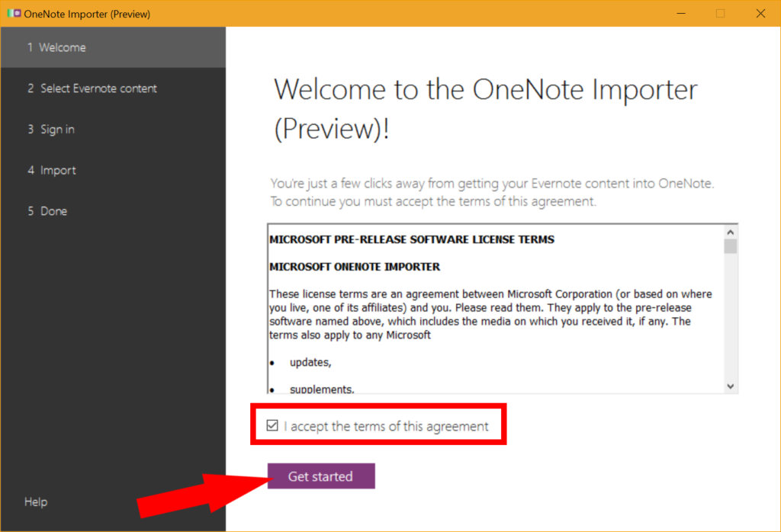Click 'MICROSOFT PRE-RELEASE SOFTWARE LICENSE TERMS' heading

(x=412, y=239)
